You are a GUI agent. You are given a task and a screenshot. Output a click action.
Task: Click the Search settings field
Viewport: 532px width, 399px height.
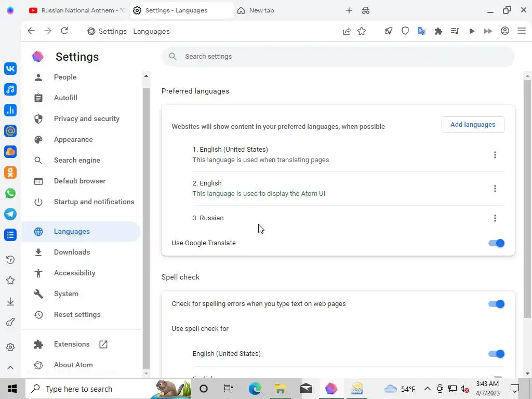[x=338, y=56]
